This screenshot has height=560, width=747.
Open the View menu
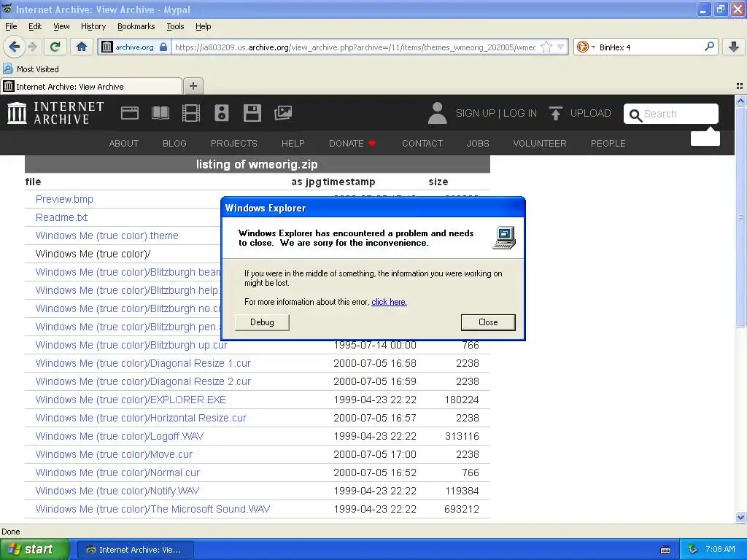(61, 26)
